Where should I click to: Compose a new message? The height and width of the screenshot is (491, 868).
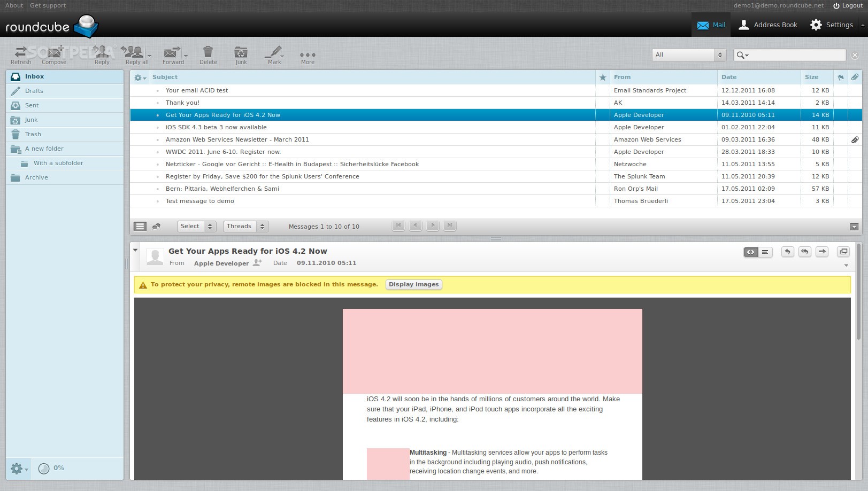tap(54, 55)
